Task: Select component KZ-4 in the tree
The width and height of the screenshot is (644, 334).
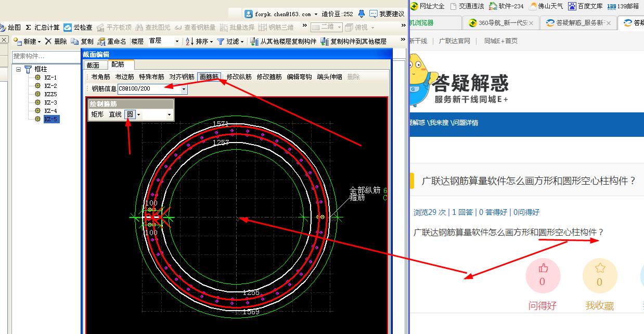Action: click(x=50, y=111)
